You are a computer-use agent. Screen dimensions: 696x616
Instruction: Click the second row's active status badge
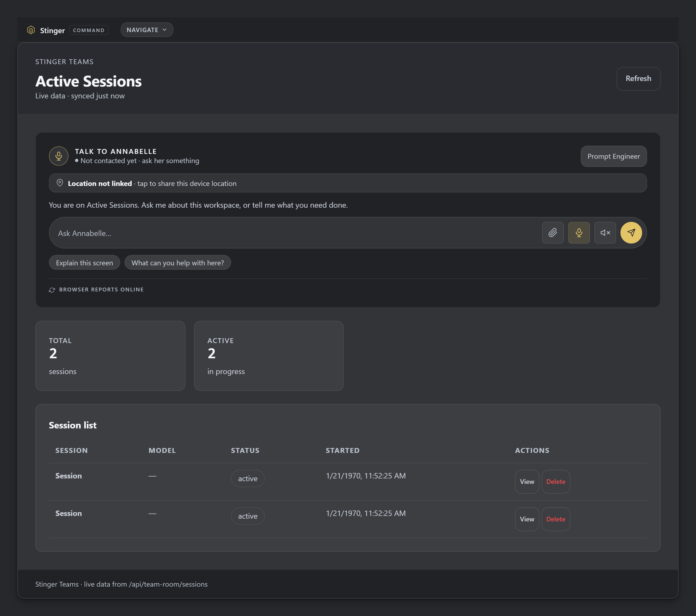click(248, 516)
